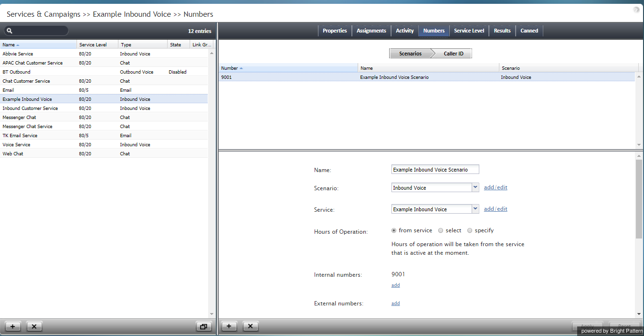
Task: Click the search magnifier icon in services list
Action: coord(9,31)
